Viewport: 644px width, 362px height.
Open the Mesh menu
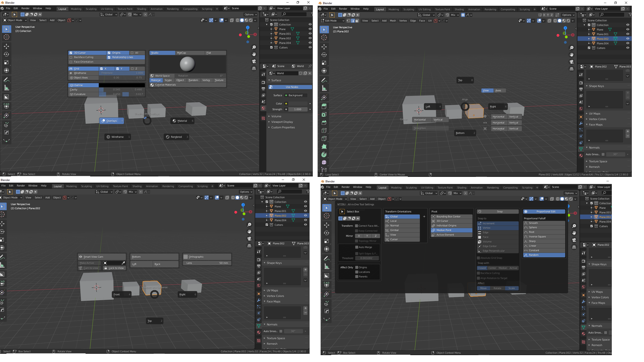(x=393, y=21)
